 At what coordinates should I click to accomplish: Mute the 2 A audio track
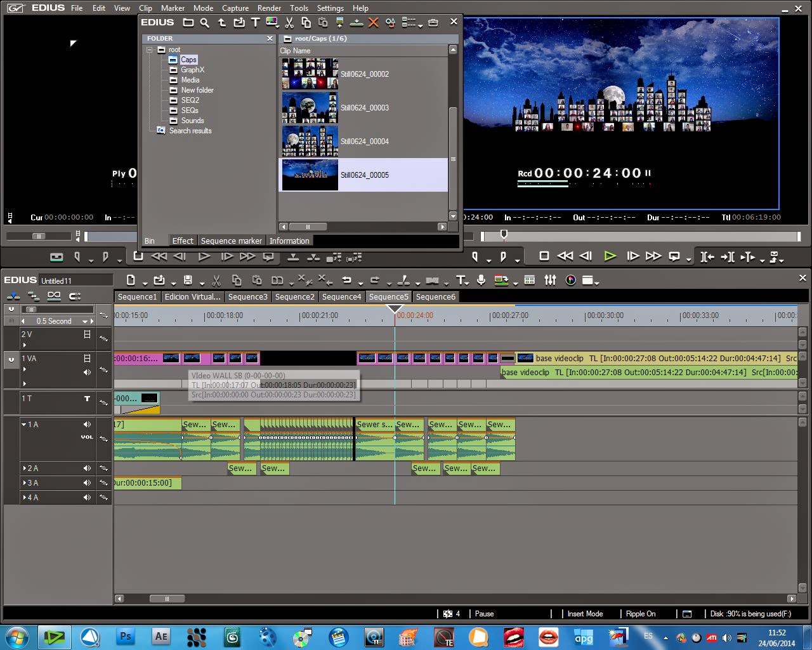87,468
